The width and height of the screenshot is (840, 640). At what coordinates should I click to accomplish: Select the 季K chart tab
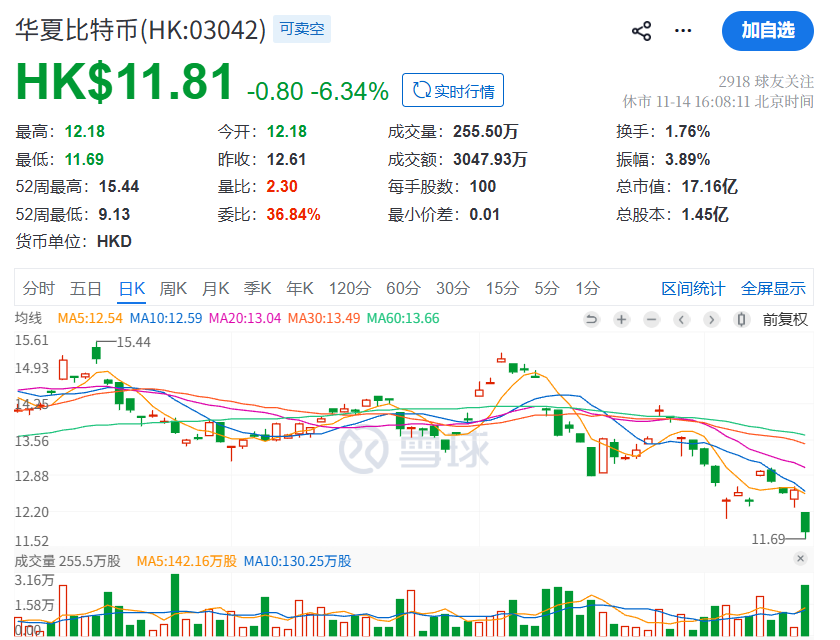258,289
